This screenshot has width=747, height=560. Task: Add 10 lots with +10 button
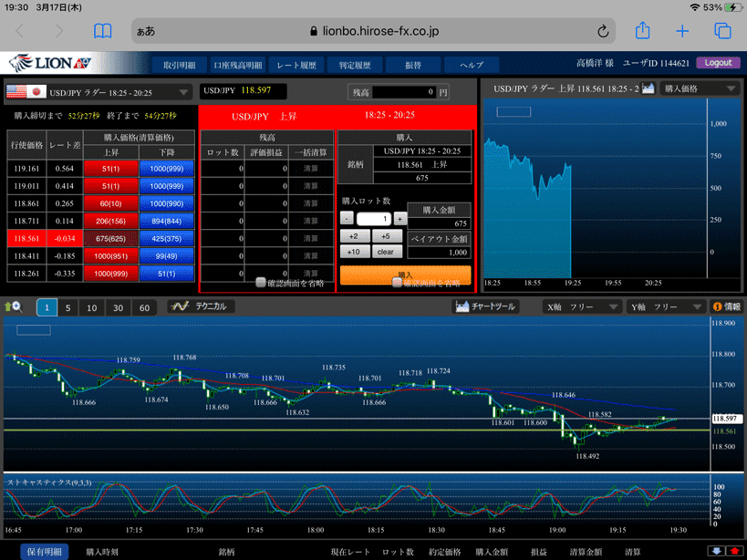354,252
